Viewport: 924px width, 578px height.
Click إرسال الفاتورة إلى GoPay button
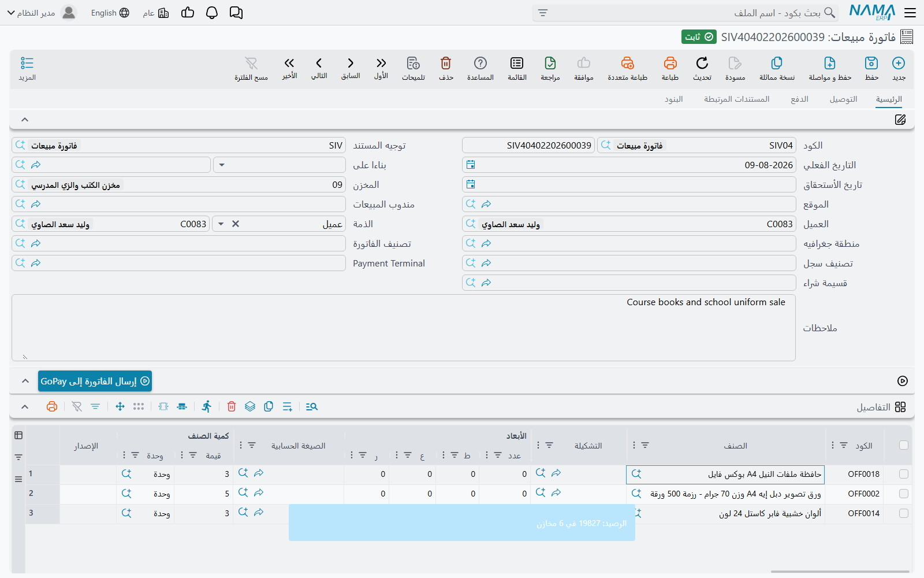tap(95, 381)
